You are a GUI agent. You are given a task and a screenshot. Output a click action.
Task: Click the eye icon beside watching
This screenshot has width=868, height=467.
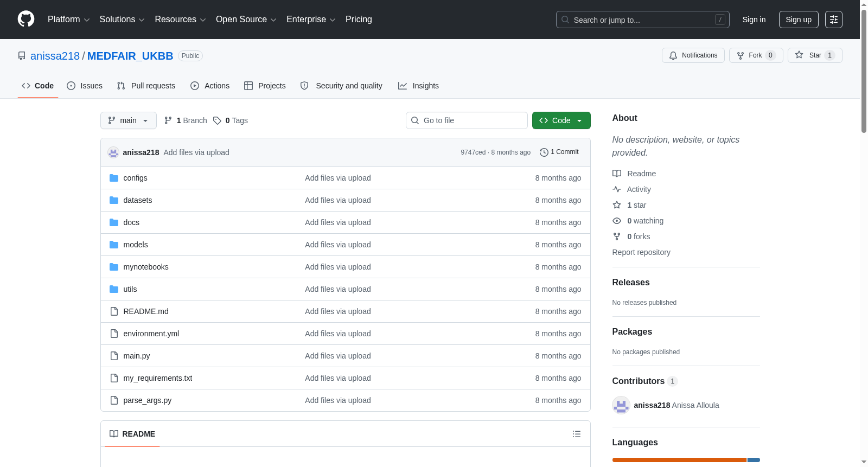617,221
